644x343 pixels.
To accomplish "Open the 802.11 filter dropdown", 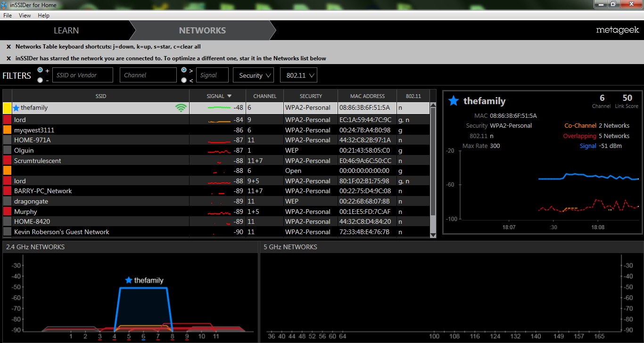I will (x=298, y=75).
